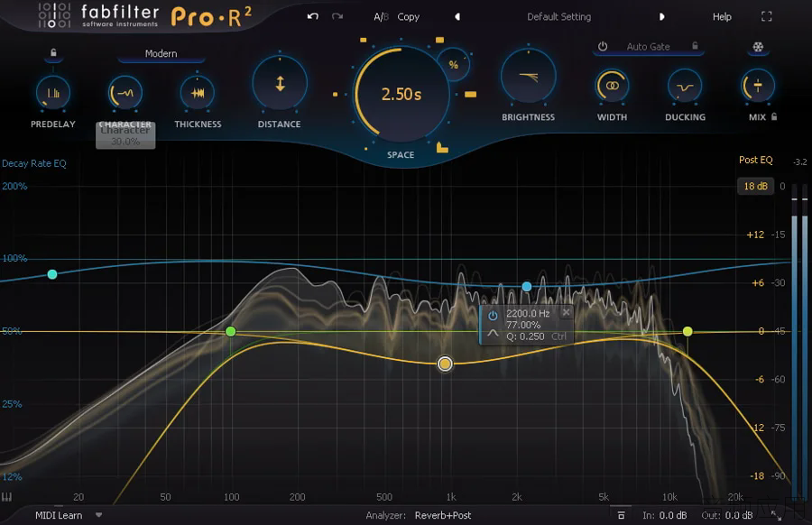Click the Out: 0.0 dB level
The image size is (812, 525).
click(727, 515)
